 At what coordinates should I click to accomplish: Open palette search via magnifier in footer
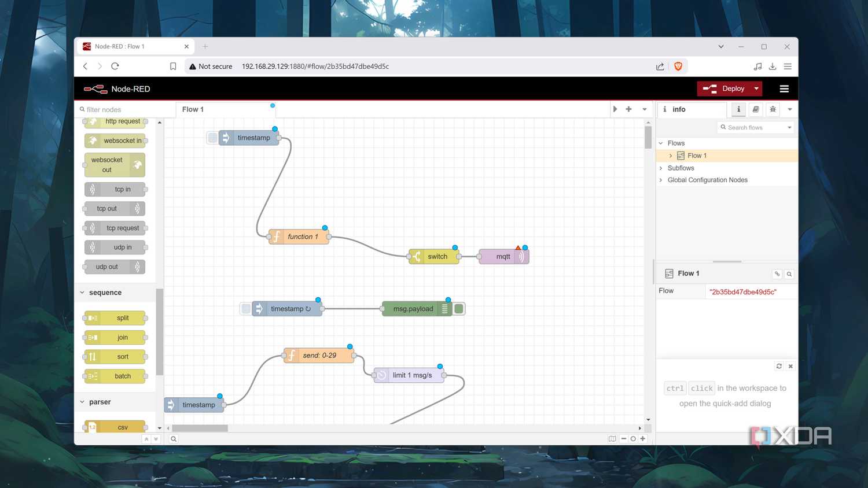[174, 439]
